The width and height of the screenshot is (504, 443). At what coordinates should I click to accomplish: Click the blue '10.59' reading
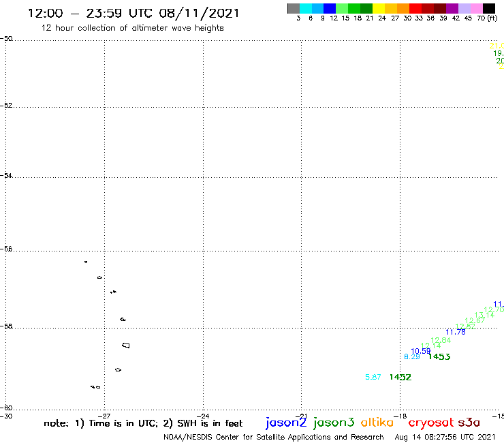(420, 351)
